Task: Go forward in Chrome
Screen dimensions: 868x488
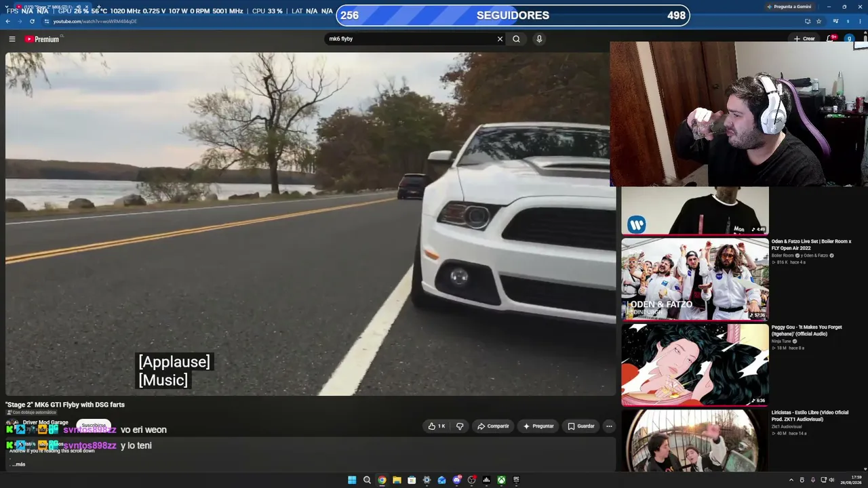Action: (x=20, y=21)
